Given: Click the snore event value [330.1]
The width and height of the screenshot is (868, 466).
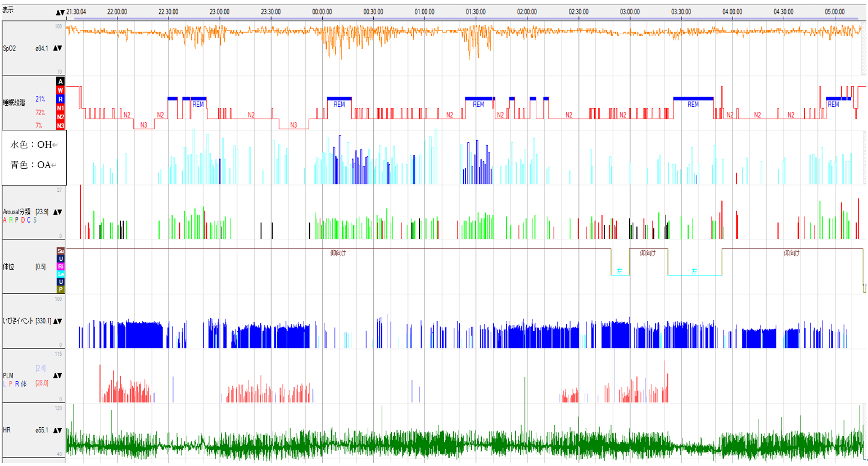Looking at the screenshot, I should pos(43,321).
